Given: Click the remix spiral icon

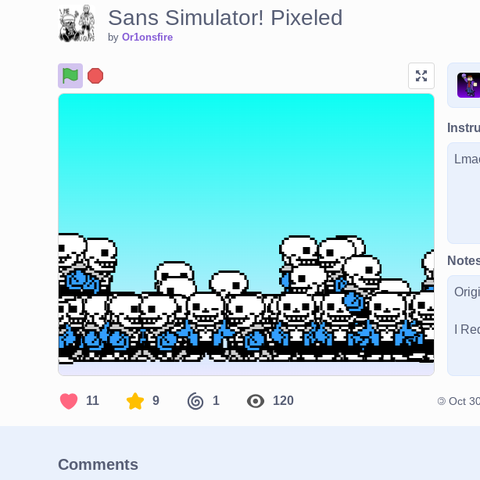Looking at the screenshot, I should pyautogui.click(x=195, y=401).
